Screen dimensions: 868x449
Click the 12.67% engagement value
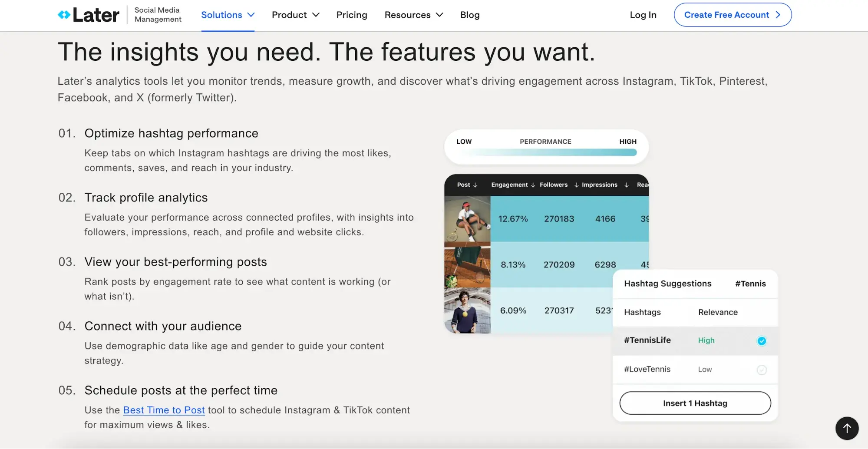click(513, 219)
